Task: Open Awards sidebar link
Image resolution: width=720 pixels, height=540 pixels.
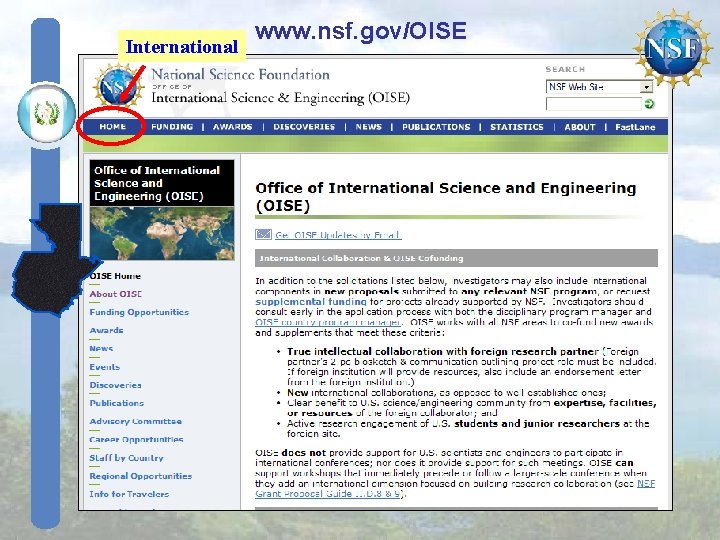Action: [x=107, y=330]
